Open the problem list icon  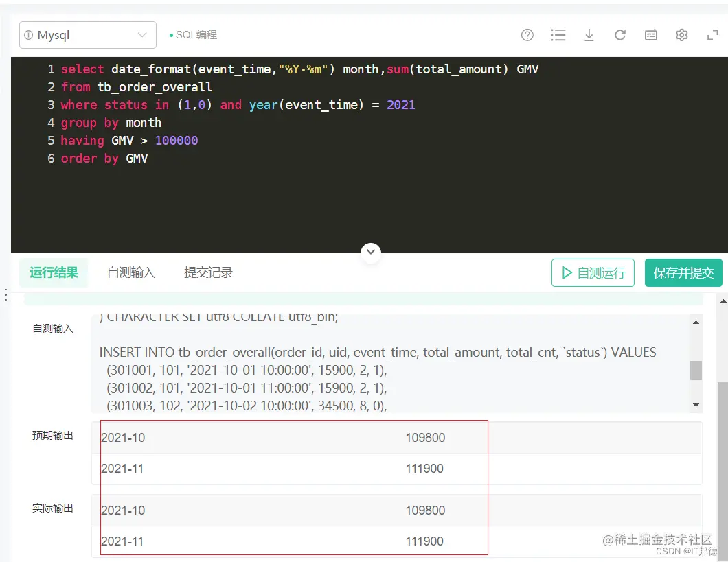point(558,35)
